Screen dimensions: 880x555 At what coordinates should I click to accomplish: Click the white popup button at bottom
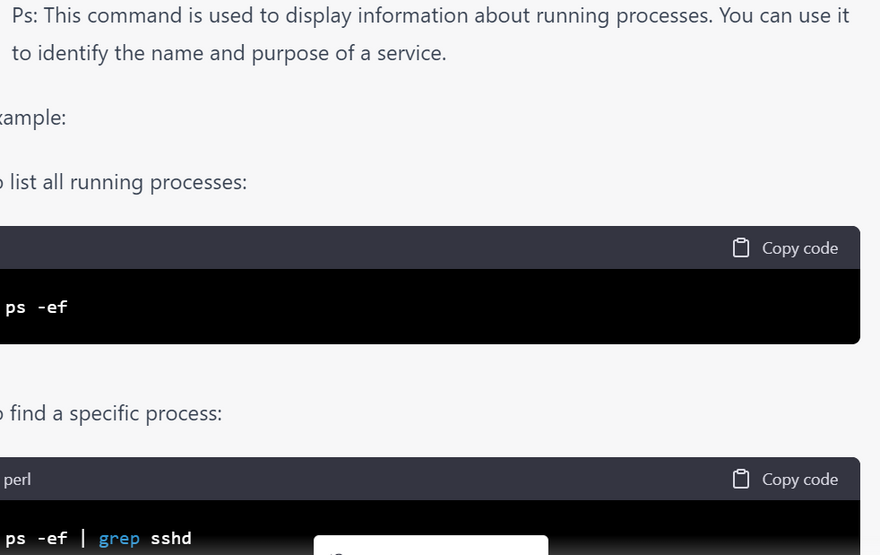(x=430, y=546)
